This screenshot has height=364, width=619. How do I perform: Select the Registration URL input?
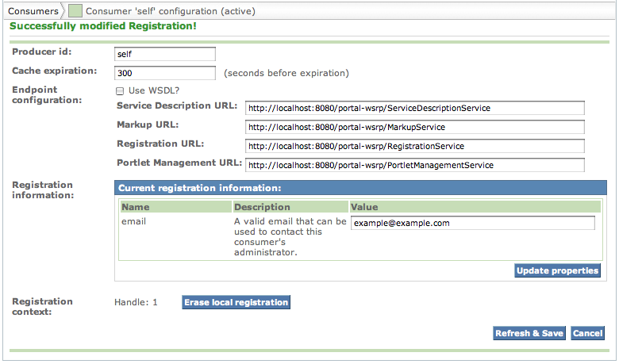point(414,146)
